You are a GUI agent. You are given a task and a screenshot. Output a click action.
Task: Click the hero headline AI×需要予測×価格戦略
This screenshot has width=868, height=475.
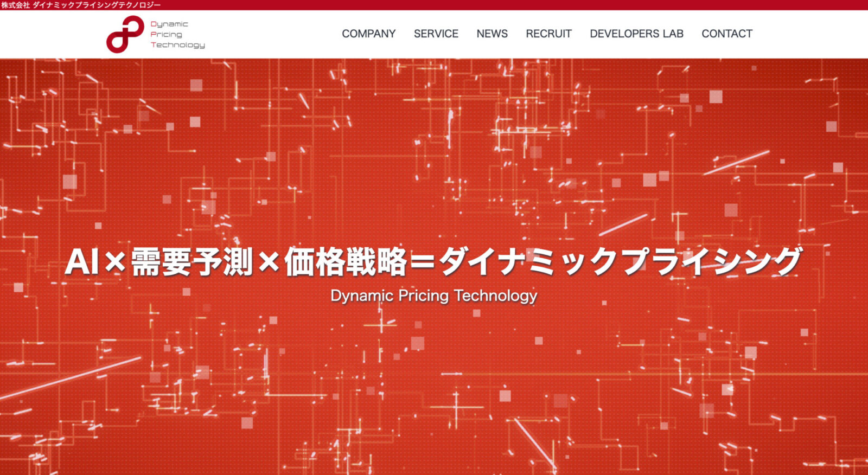[x=433, y=261]
